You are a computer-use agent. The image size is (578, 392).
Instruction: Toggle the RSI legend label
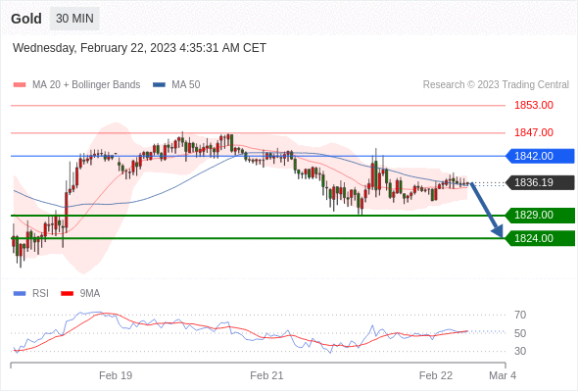[40, 294]
